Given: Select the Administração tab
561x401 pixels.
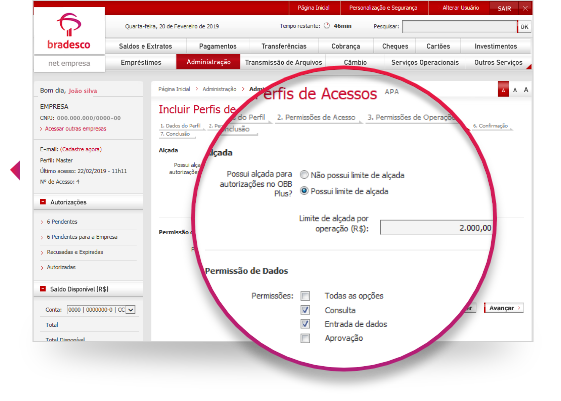Looking at the screenshot, I should click(x=208, y=62).
